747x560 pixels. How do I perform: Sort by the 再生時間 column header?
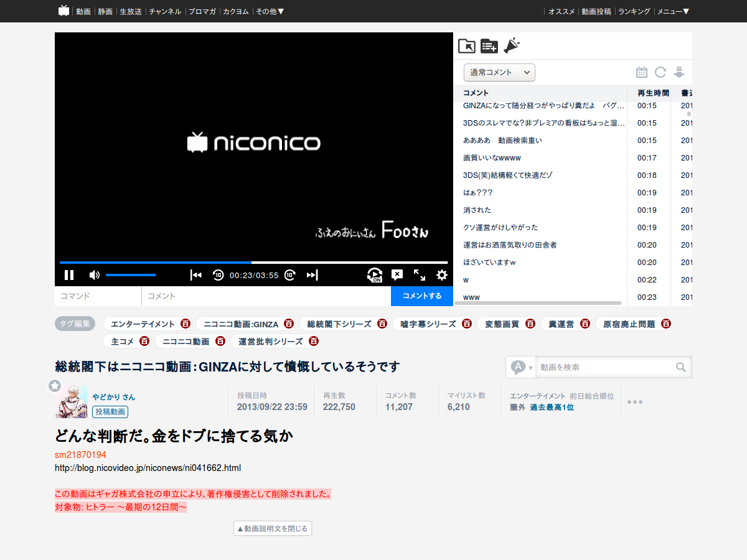pyautogui.click(x=653, y=93)
